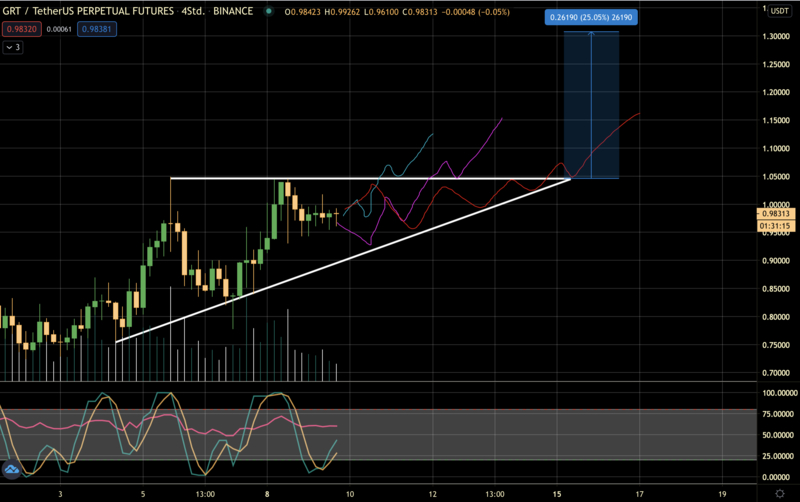Screen dimensions: 800x502
Task: Click the 1.15000 price axis label
Action: click(x=776, y=120)
